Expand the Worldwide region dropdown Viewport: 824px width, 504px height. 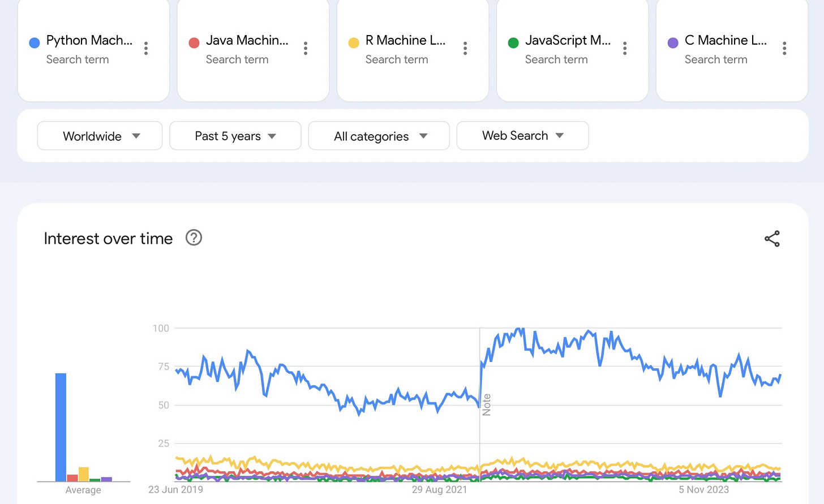tap(100, 136)
